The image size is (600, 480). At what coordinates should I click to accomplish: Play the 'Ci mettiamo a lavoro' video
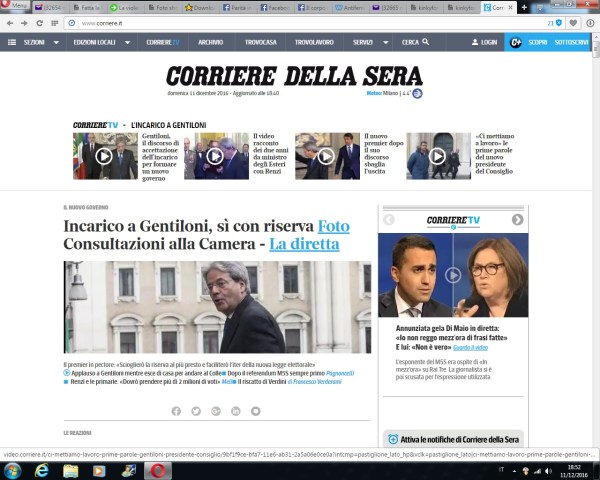click(437, 156)
